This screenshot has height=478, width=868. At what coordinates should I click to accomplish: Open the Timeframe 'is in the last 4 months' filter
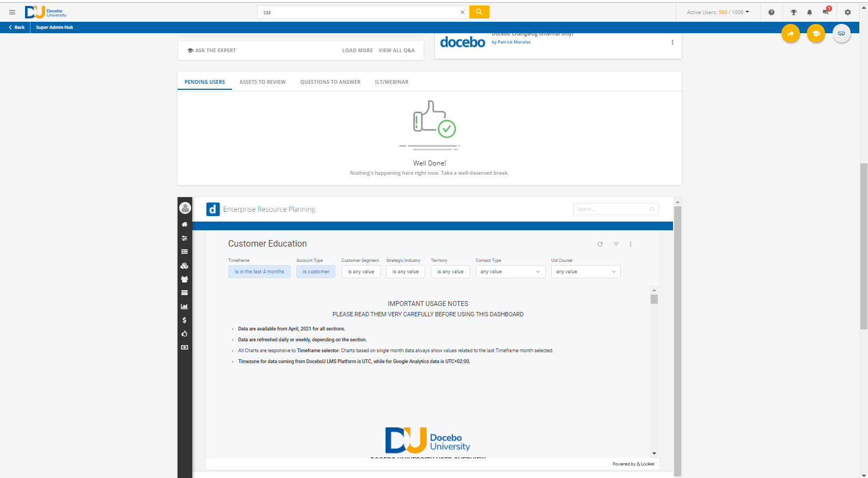(259, 272)
